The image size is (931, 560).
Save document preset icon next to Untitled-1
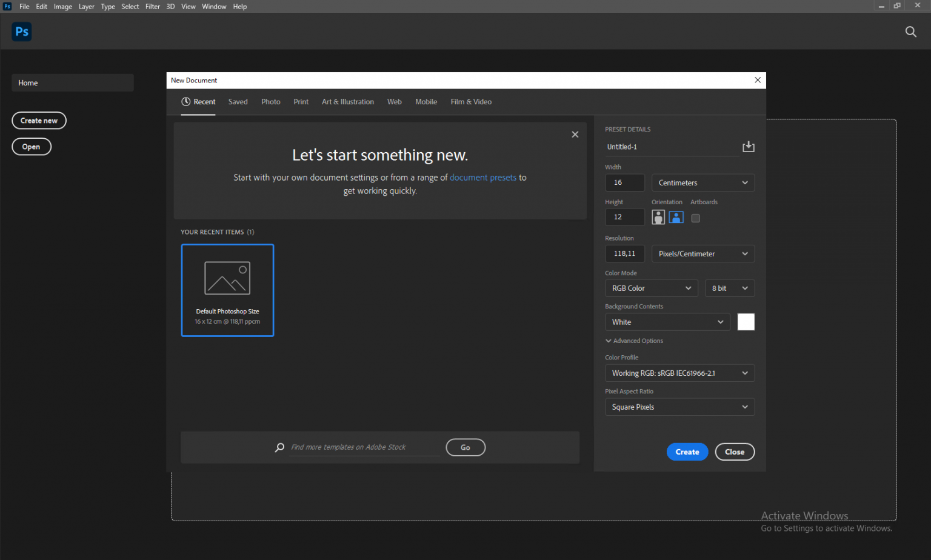coord(749,147)
